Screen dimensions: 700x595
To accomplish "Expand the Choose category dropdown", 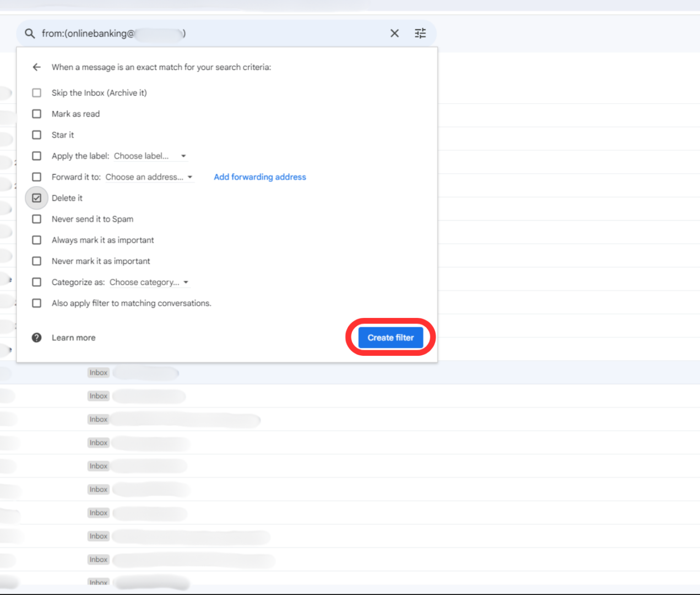I will [x=149, y=282].
